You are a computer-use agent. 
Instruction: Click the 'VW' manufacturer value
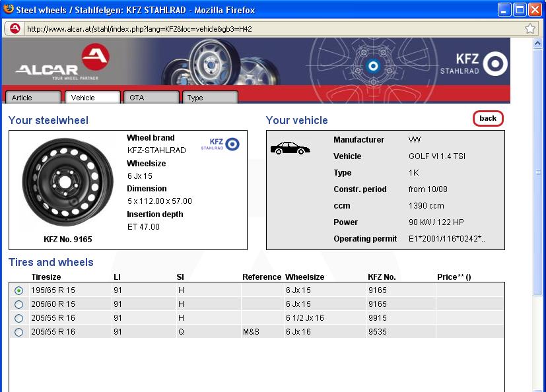pos(415,140)
